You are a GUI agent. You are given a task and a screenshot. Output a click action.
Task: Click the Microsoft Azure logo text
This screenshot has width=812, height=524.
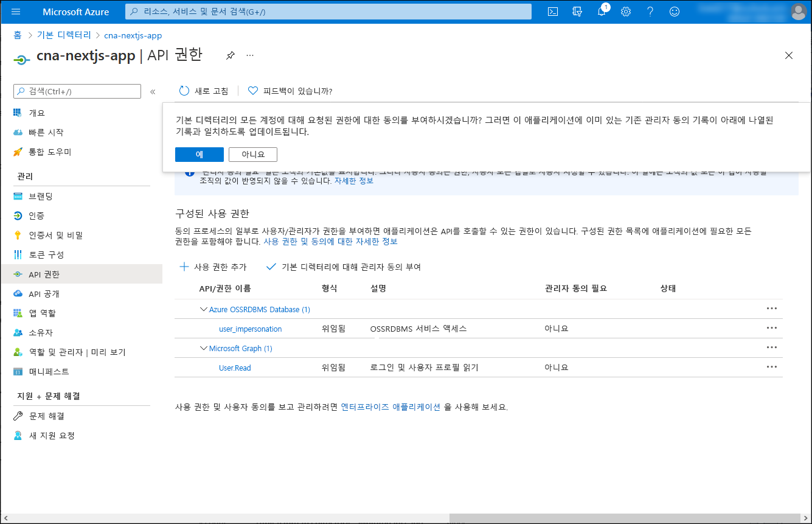click(76, 12)
